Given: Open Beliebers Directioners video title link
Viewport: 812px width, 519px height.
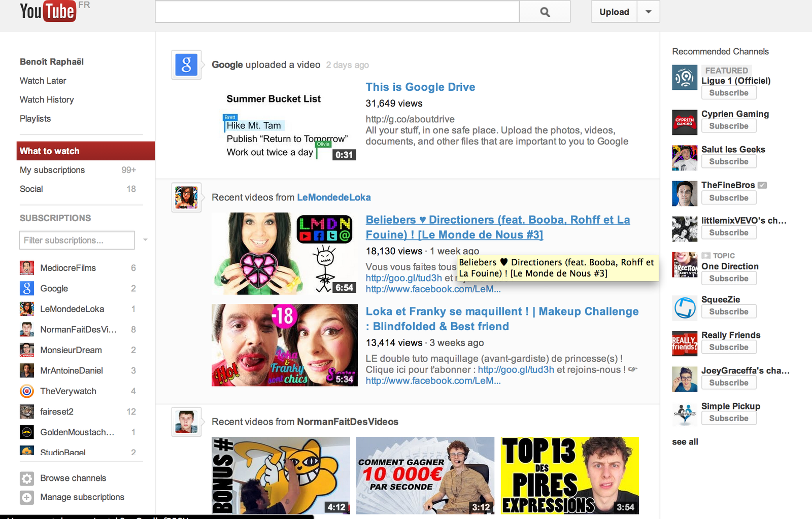Looking at the screenshot, I should (x=498, y=227).
